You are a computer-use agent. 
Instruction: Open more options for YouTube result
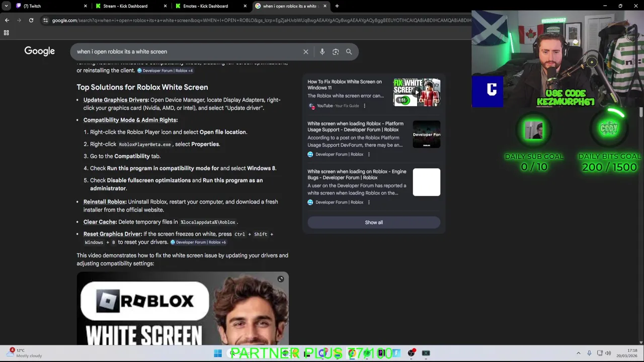tap(364, 106)
